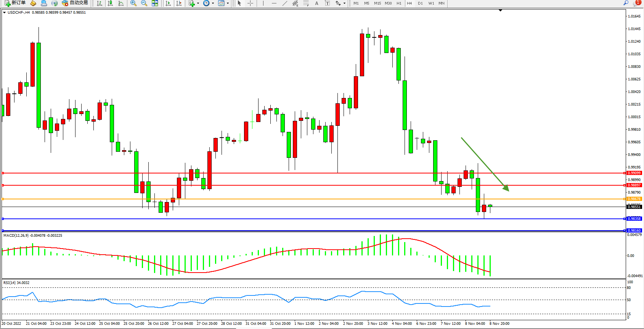Click the chart shift triangle marker at top
The image size is (644, 329).
[x=500, y=11]
